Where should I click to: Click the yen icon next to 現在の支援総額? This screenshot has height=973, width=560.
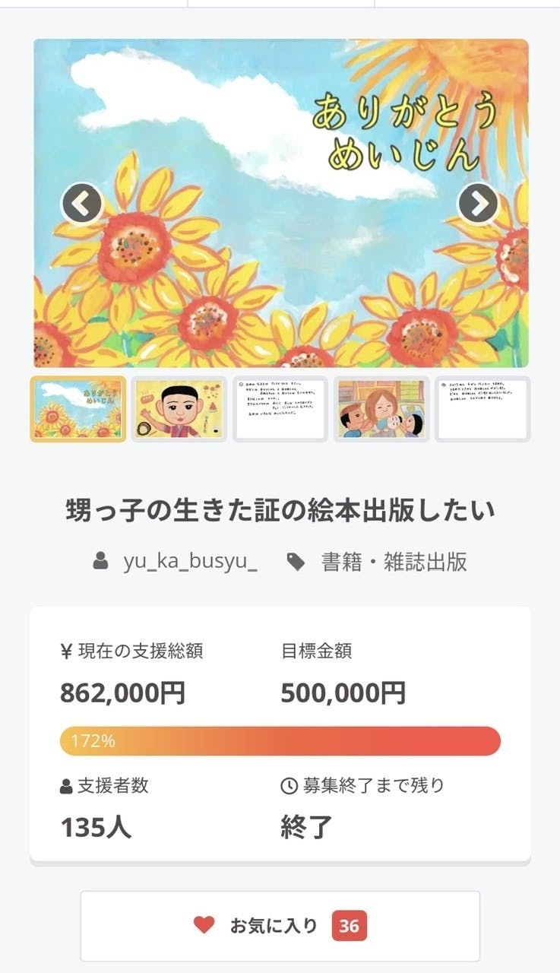(x=66, y=651)
